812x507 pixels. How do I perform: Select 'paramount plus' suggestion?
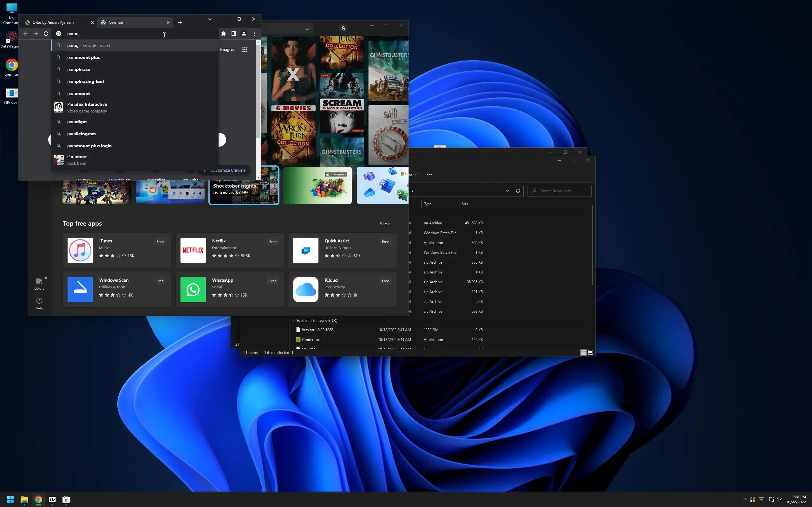(x=83, y=57)
